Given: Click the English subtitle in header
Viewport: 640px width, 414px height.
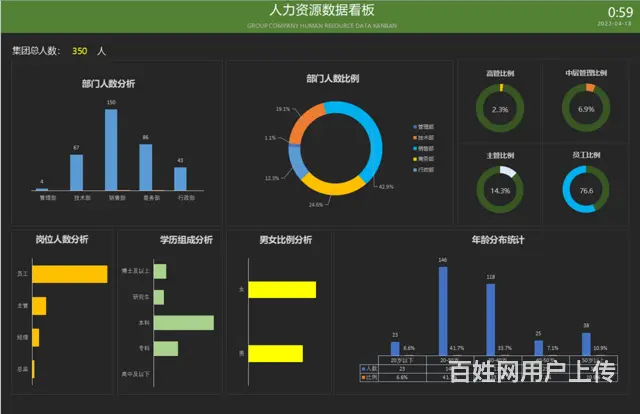Looking at the screenshot, I should point(322,26).
